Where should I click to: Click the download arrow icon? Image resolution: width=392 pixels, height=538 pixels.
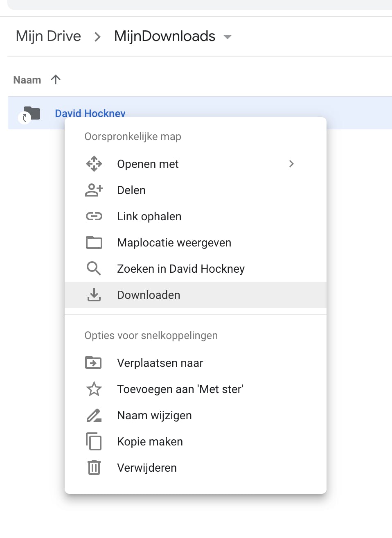pyautogui.click(x=94, y=295)
